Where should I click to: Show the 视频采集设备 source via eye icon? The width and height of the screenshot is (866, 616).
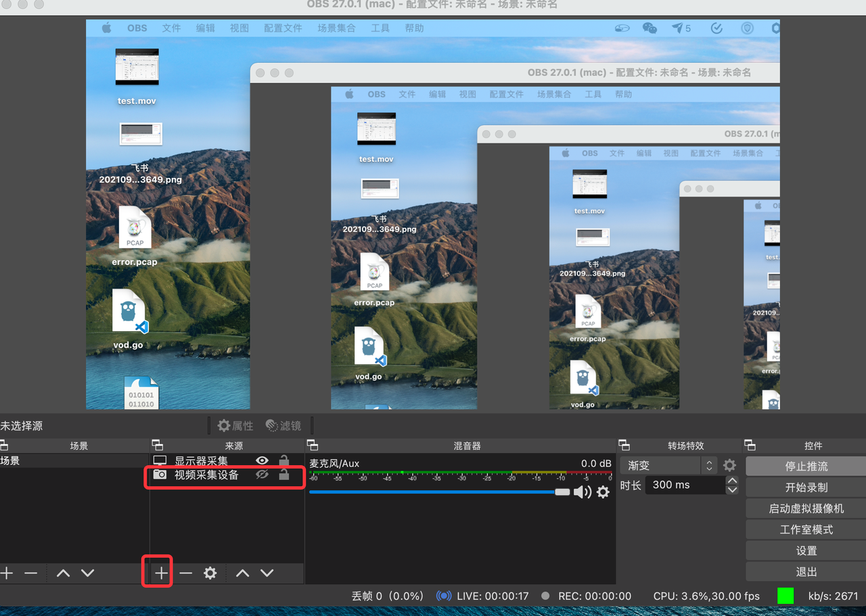[x=262, y=475]
